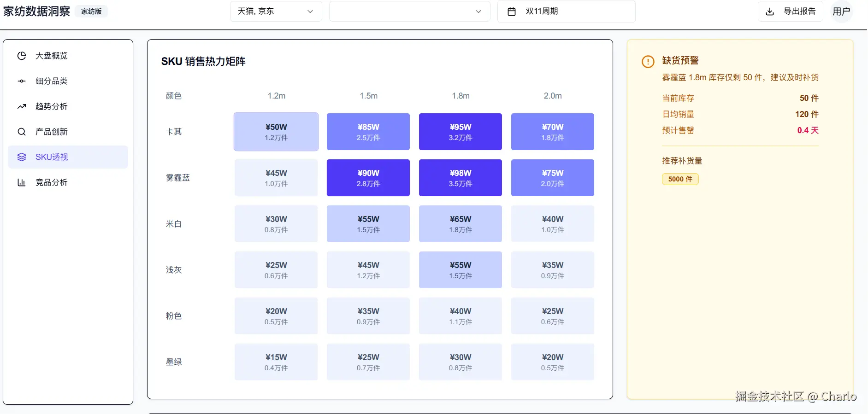The width and height of the screenshot is (868, 414).
Task: Click the trend arrow icon beside 趋势分析
Action: click(22, 106)
